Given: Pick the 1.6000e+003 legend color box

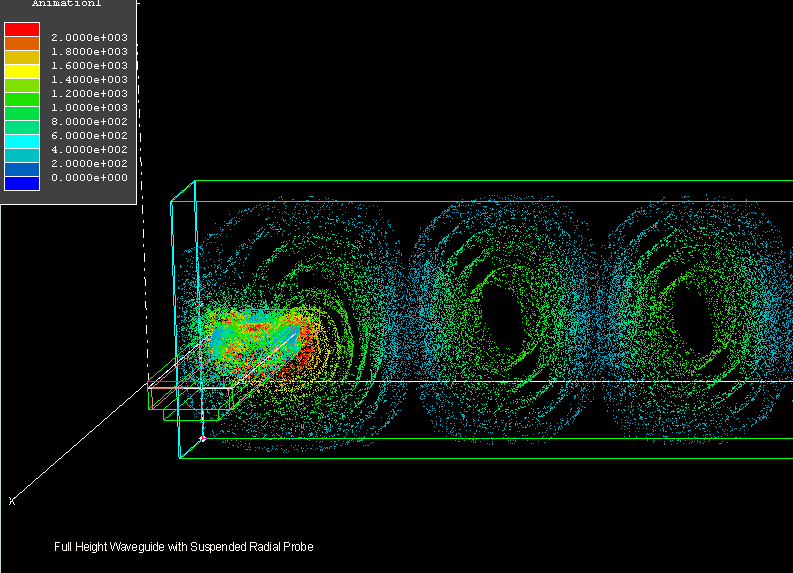Looking at the screenshot, I should click(22, 58).
